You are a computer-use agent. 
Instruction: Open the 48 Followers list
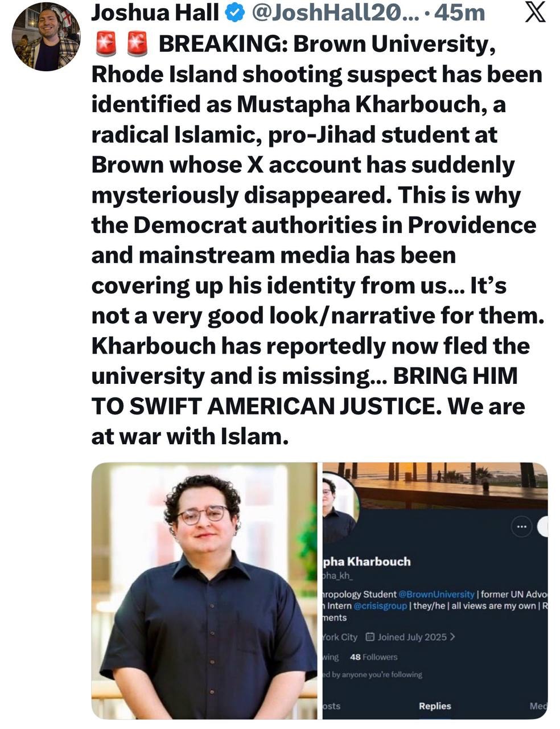coord(373,657)
